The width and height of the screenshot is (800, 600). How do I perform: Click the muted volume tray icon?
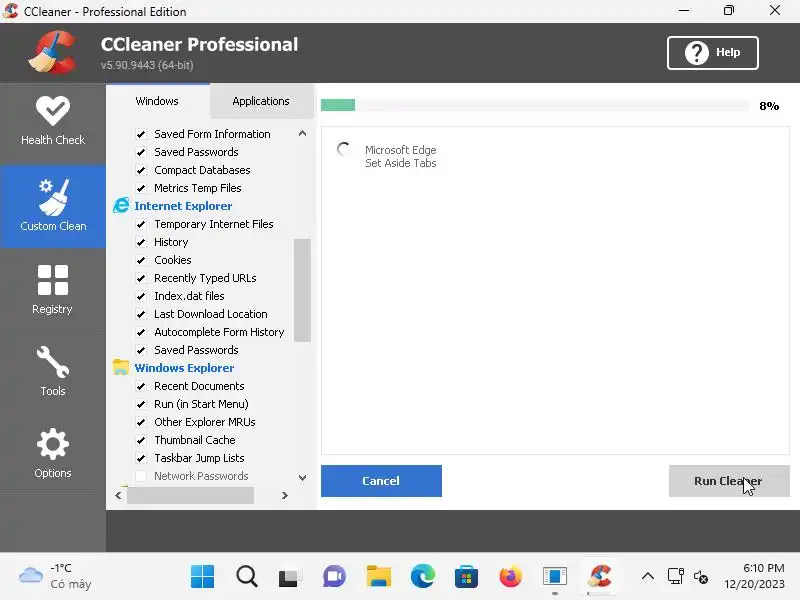tap(701, 577)
